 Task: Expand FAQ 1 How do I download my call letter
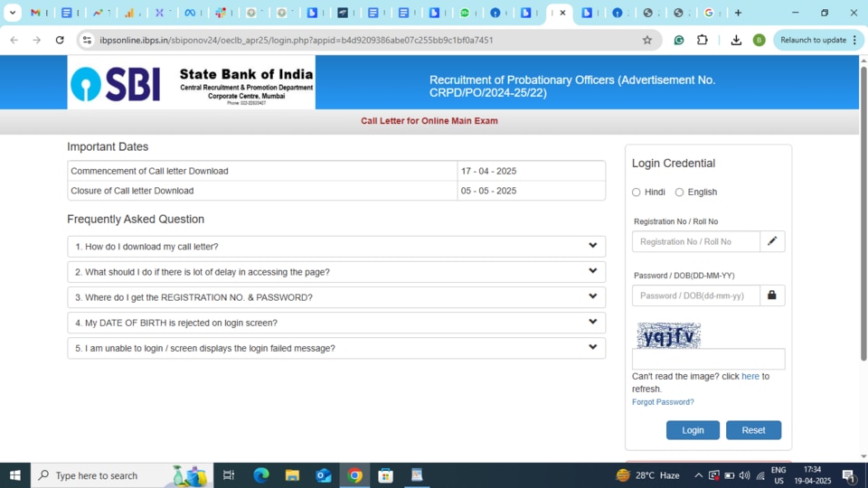(x=336, y=246)
